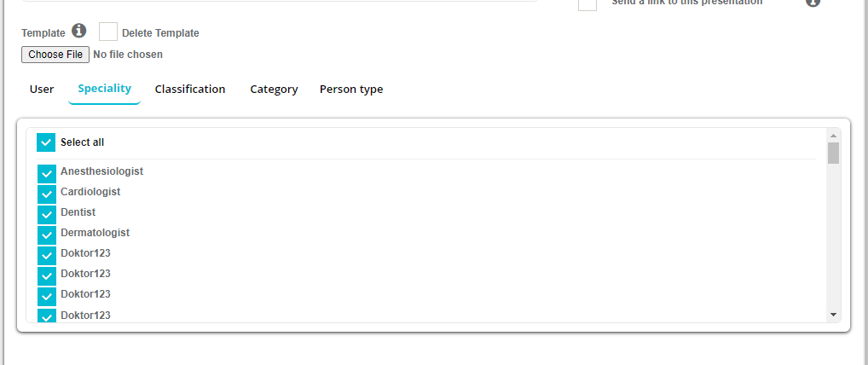The width and height of the screenshot is (868, 365).
Task: Switch to the User tab
Action: click(x=42, y=90)
